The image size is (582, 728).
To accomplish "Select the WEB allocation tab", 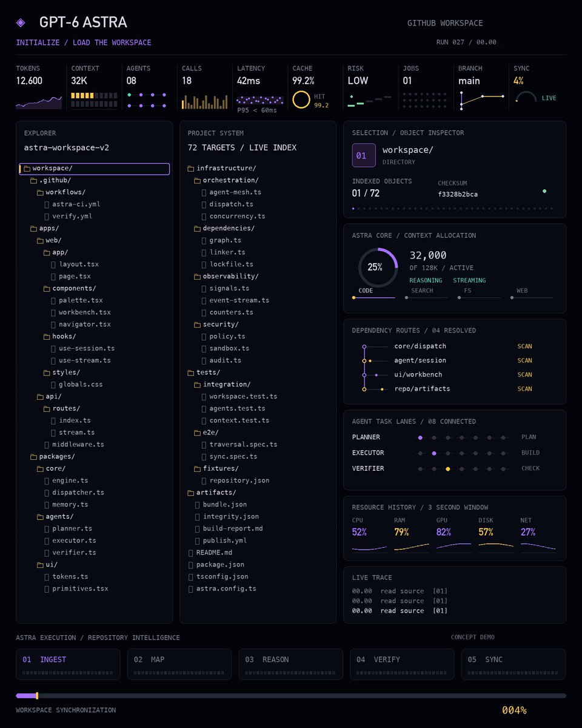I will (532, 294).
